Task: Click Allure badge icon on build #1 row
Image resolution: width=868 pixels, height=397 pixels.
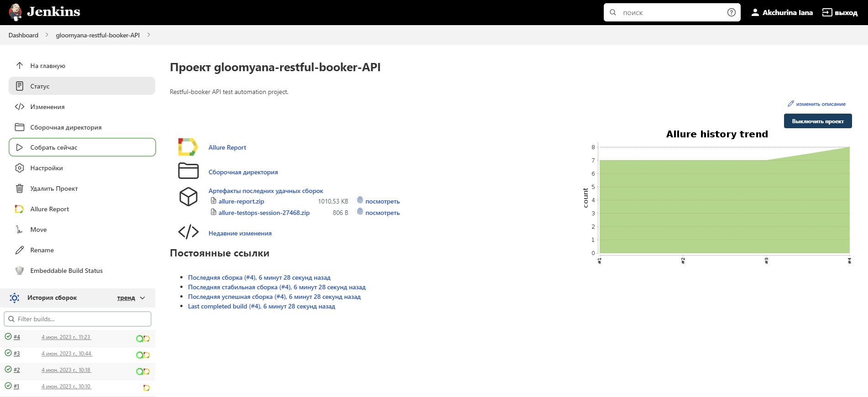Action: point(146,387)
